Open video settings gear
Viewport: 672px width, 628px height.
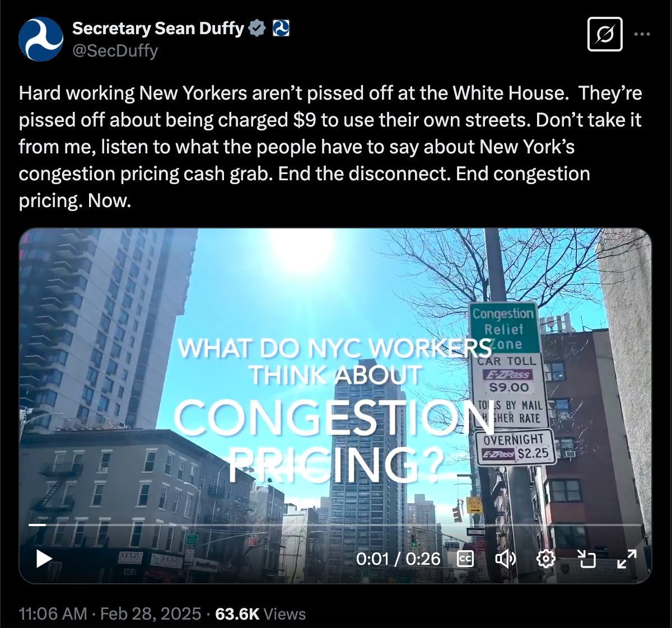(x=545, y=559)
